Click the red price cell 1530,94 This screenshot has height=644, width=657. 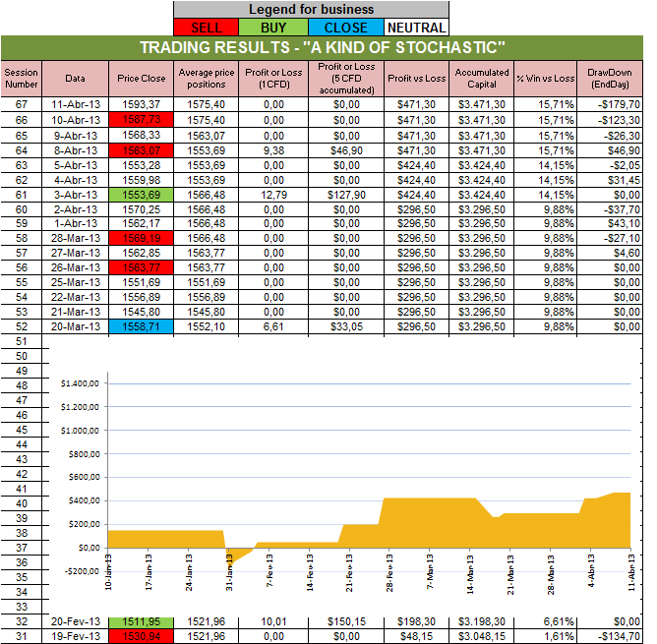coord(142,636)
